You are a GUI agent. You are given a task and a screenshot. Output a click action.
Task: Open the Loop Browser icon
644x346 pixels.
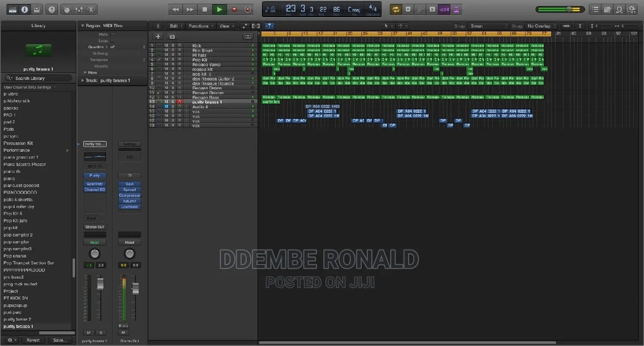pos(619,9)
